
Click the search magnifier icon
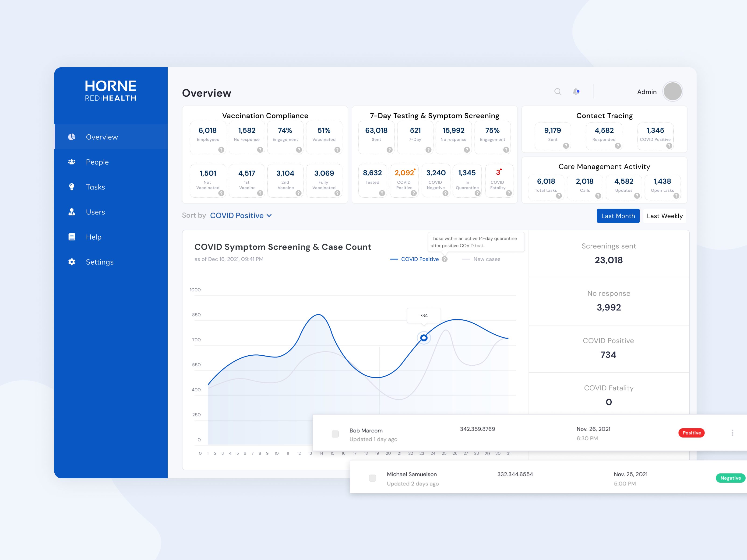[557, 92]
